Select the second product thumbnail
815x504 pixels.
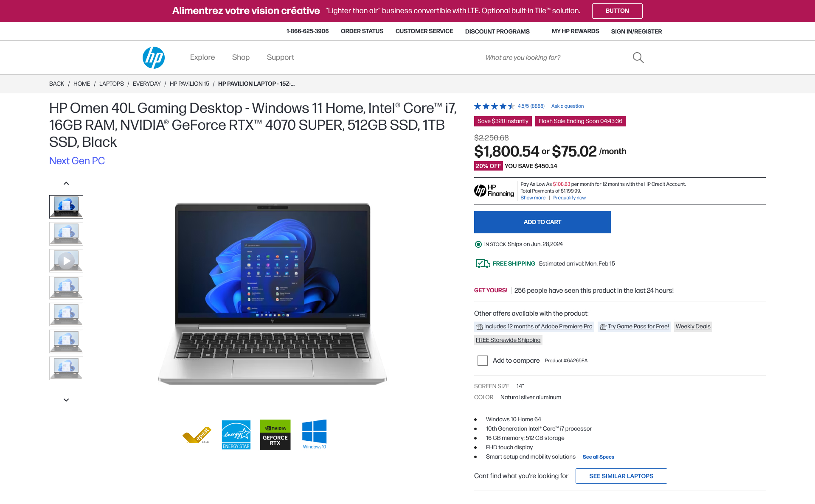[x=66, y=234]
